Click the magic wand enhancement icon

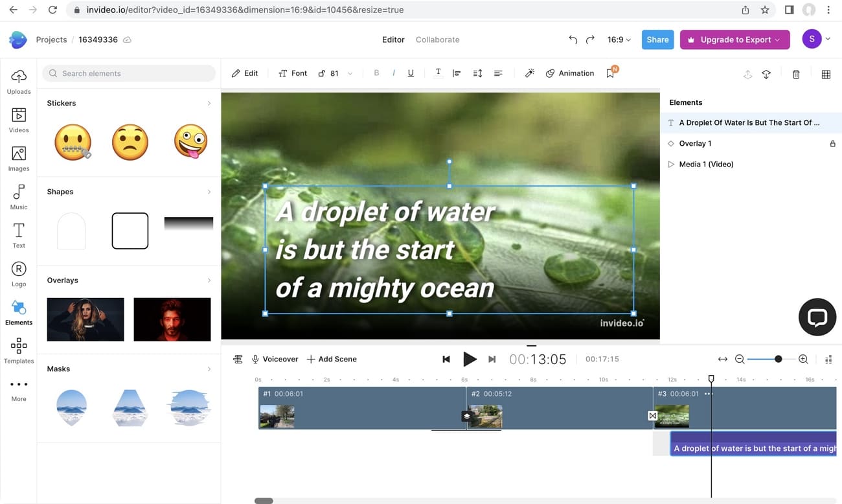[x=529, y=73]
